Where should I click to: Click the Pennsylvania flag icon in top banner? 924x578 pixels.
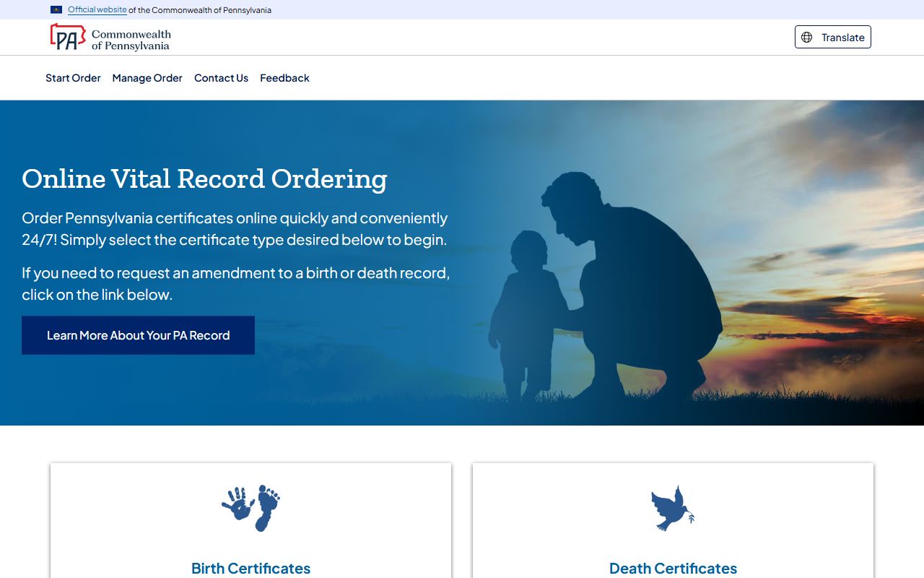click(56, 10)
